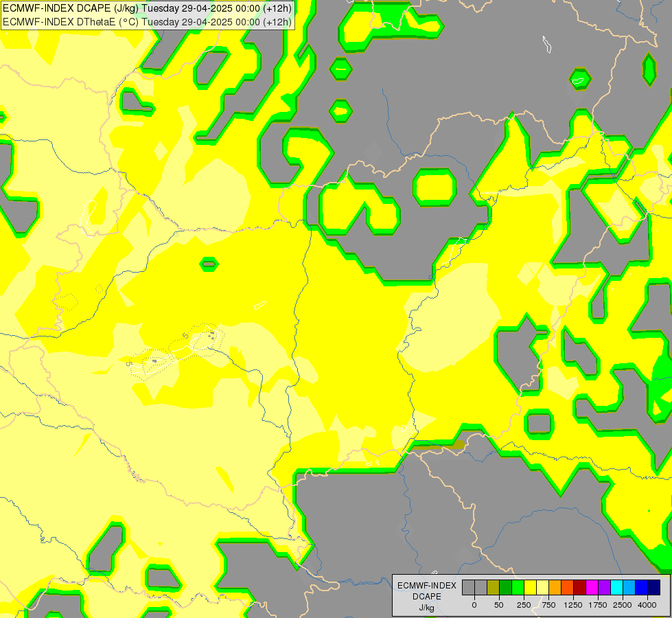Click the legend value 50
This screenshot has width=672, height=618.
pyautogui.click(x=499, y=605)
